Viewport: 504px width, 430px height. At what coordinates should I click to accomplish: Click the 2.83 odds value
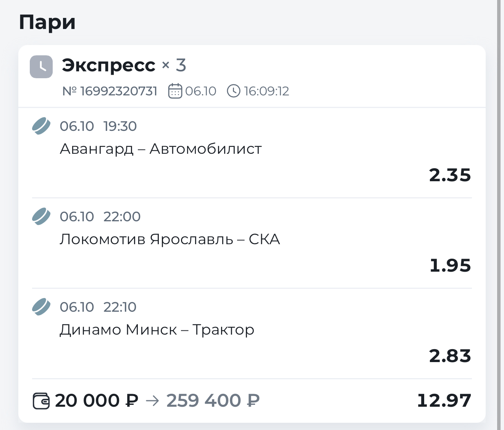click(450, 356)
